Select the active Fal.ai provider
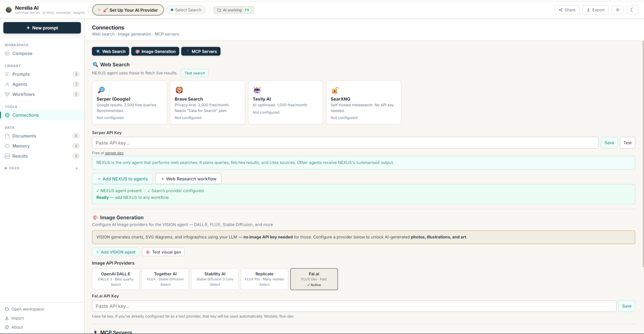Viewport: 644px width, 334px height. point(314,279)
